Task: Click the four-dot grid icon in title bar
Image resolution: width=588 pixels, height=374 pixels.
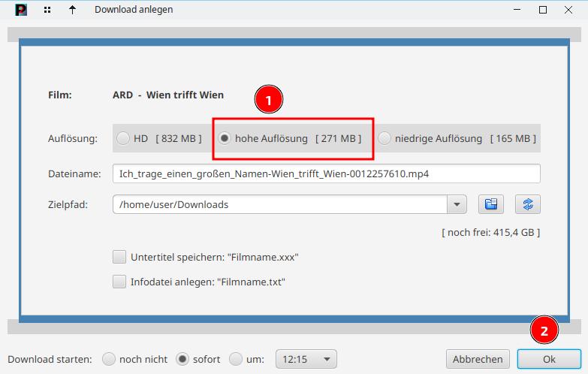Action: point(47,10)
